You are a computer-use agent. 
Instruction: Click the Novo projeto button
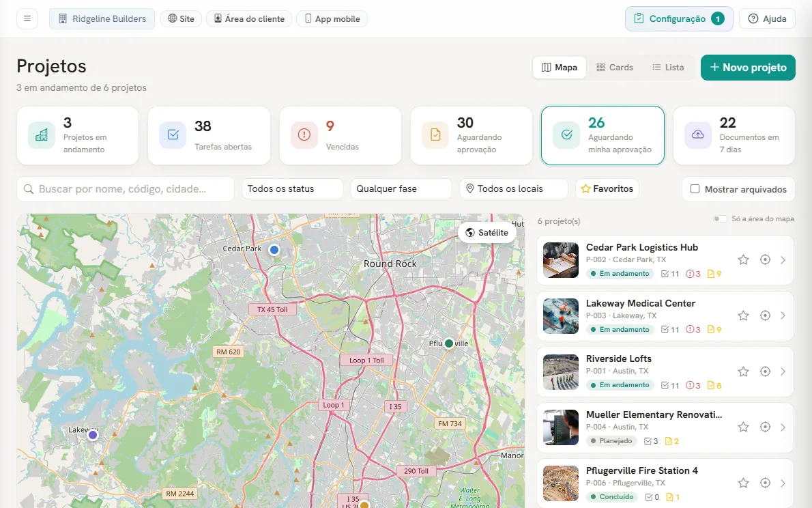coord(748,68)
